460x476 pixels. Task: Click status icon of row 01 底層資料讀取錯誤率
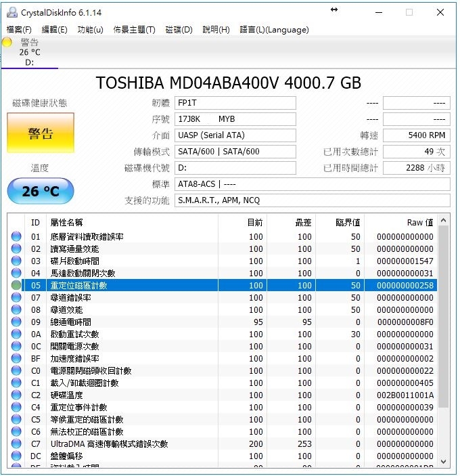(x=16, y=236)
